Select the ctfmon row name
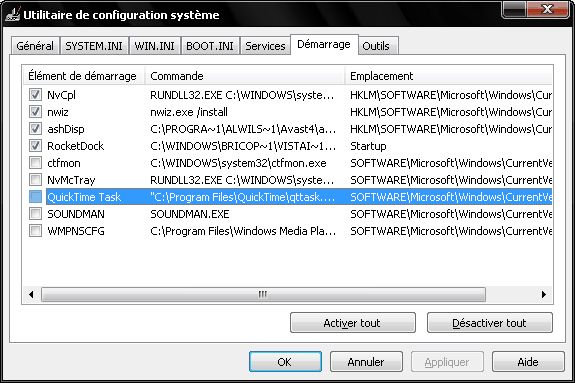Viewport: 575px width, 383px height. pos(64,163)
